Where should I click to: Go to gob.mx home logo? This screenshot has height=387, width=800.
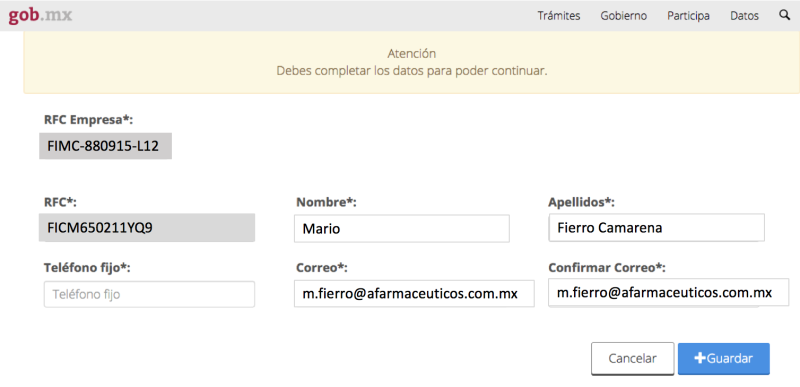(x=40, y=16)
